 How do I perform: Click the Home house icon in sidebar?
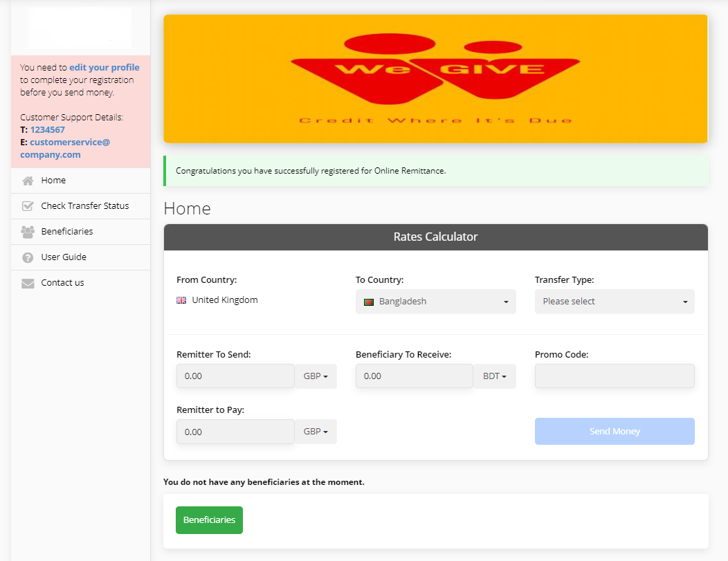[28, 181]
